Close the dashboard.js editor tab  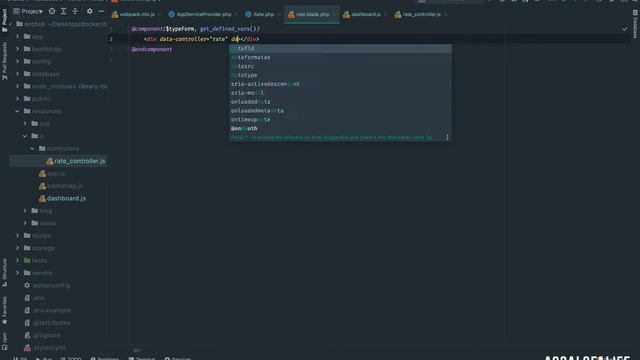[386, 15]
